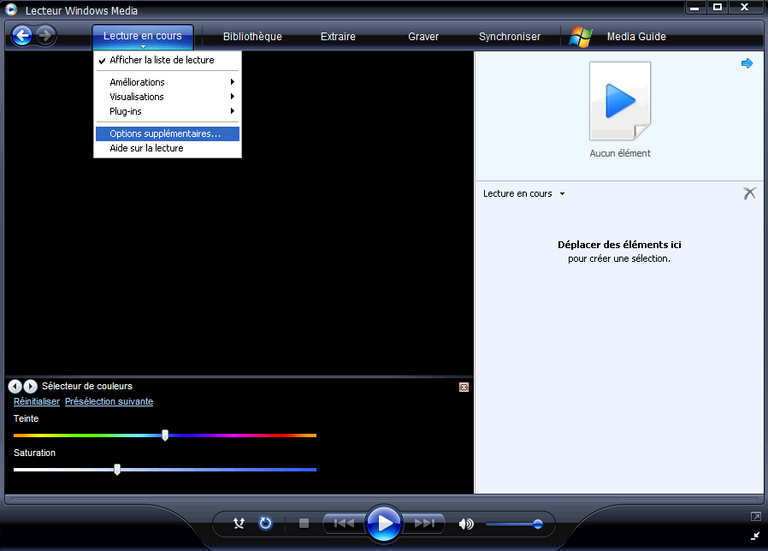Go back with the blue Back arrow
Screen dimensions: 768x551
tap(22, 35)
